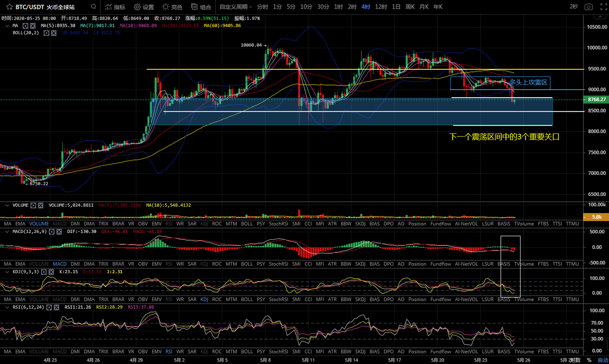Image resolution: width=609 pixels, height=364 pixels.
Task: Take a chart snapshot with camera icon
Action: point(588,7)
